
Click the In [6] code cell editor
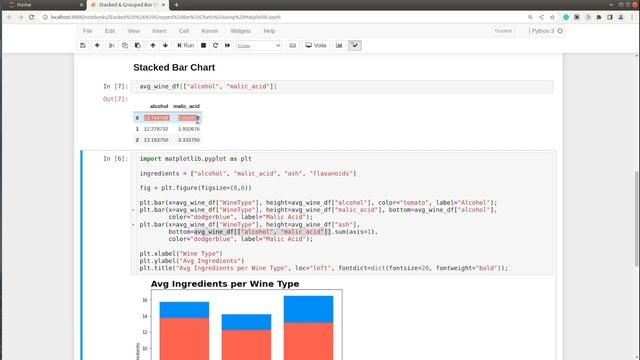point(342,213)
